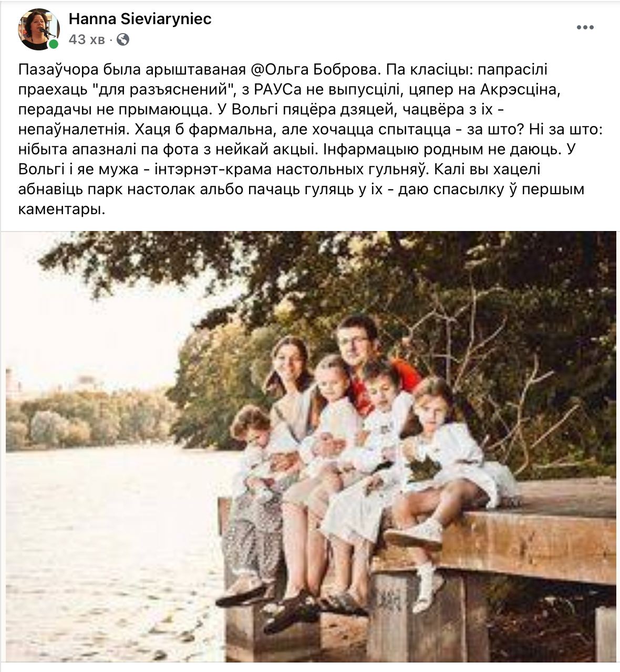This screenshot has width=620, height=672.
Task: Open the post via 43 хв timestamp
Action: tap(87, 39)
